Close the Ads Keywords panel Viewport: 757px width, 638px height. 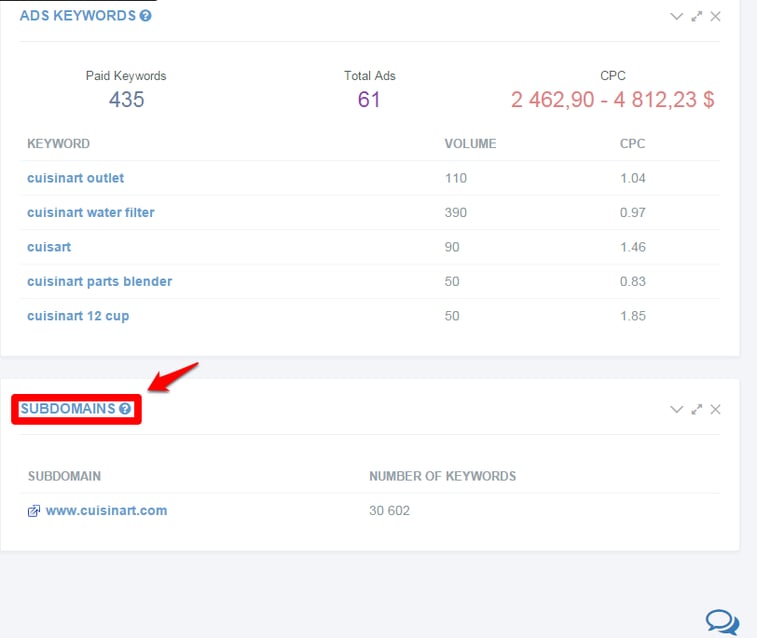715,16
